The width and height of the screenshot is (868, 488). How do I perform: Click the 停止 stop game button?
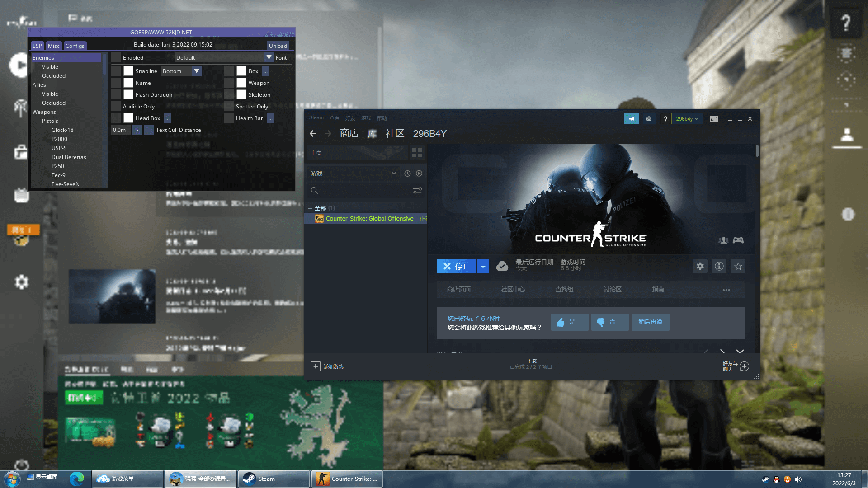(x=457, y=266)
